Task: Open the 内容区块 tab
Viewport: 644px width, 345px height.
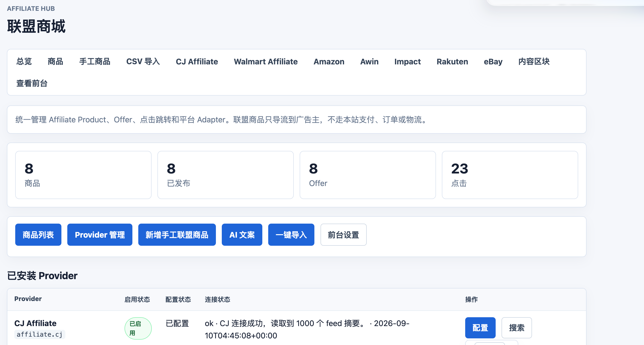Action: pyautogui.click(x=534, y=61)
